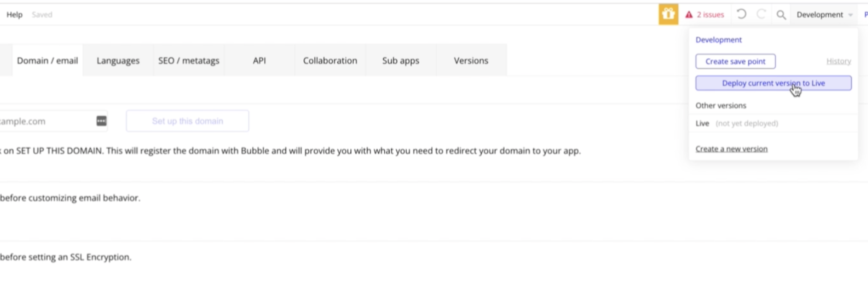868x306 pixels.
Task: Click the 2 issues text
Action: pos(710,15)
